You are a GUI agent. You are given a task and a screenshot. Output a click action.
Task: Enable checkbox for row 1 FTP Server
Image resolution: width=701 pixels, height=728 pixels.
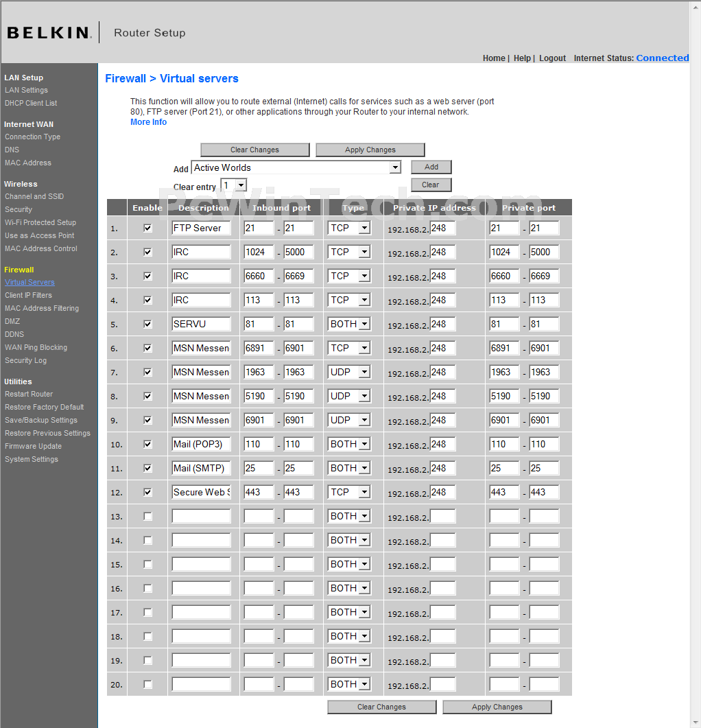coord(147,228)
